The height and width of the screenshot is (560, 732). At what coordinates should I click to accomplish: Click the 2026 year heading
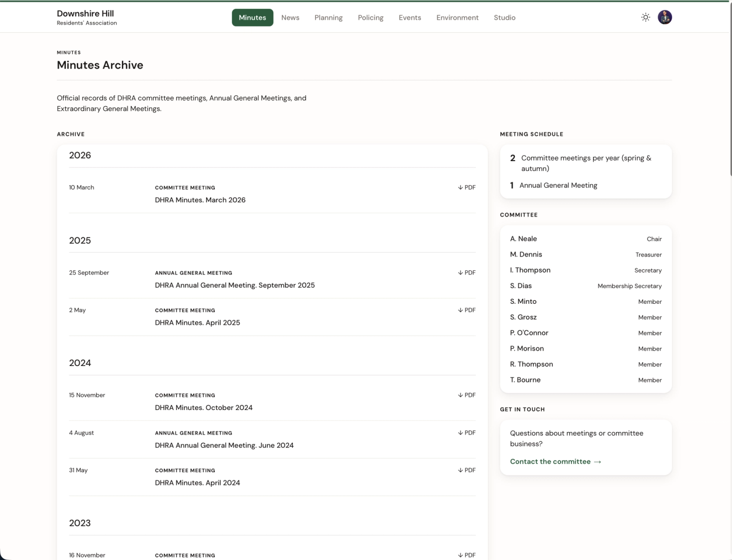80,155
